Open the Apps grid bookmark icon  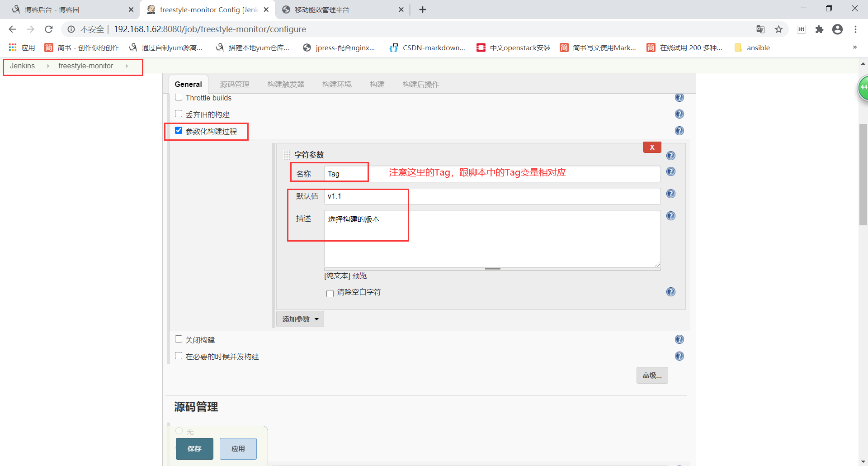click(13, 48)
